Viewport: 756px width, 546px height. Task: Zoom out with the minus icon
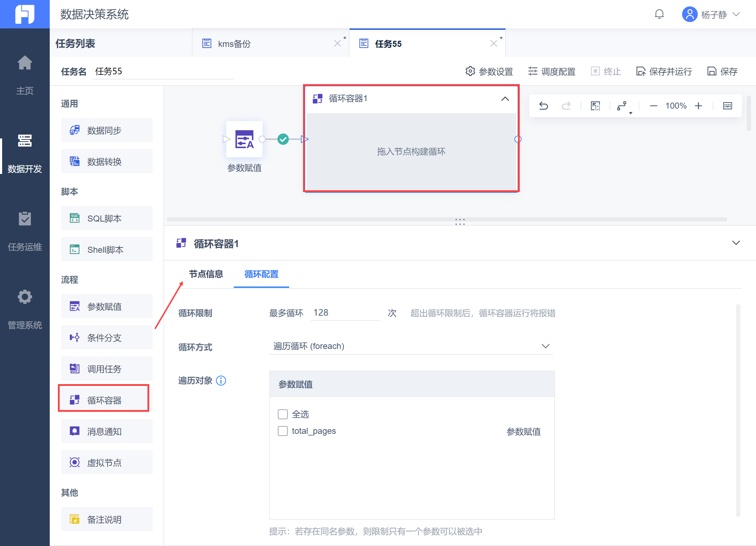pyautogui.click(x=653, y=106)
